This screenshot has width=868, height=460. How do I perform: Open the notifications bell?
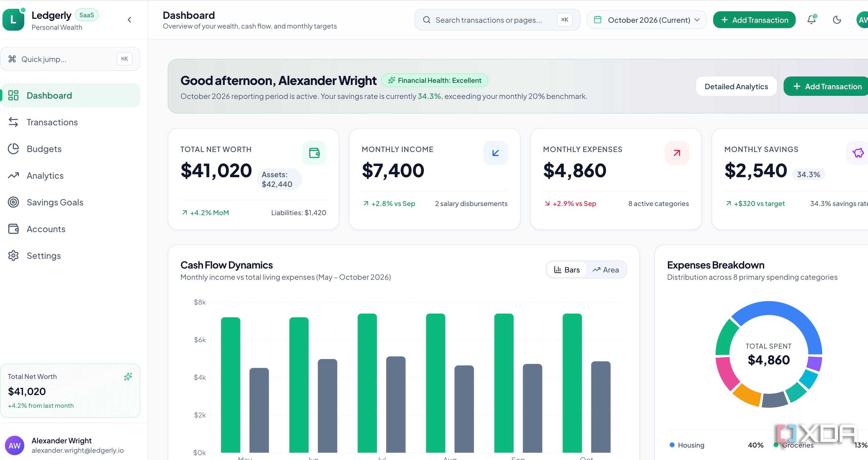pyautogui.click(x=812, y=20)
